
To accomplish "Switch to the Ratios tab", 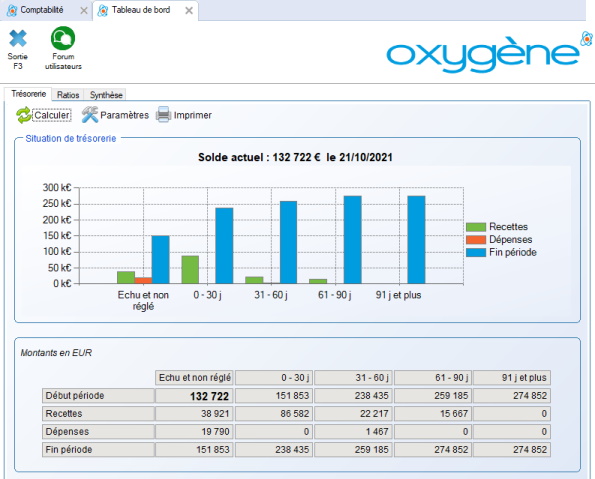I will (x=68, y=95).
